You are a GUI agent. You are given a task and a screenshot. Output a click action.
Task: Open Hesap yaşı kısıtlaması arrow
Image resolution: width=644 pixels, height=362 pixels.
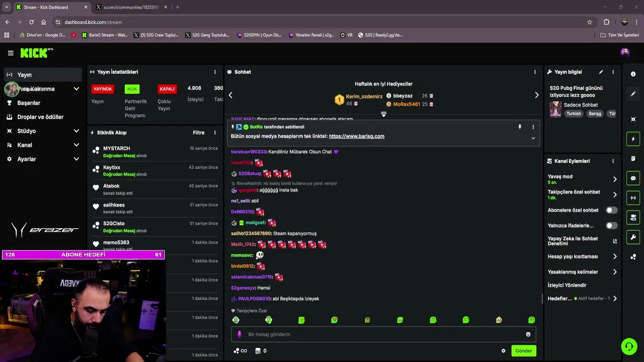tap(615, 256)
